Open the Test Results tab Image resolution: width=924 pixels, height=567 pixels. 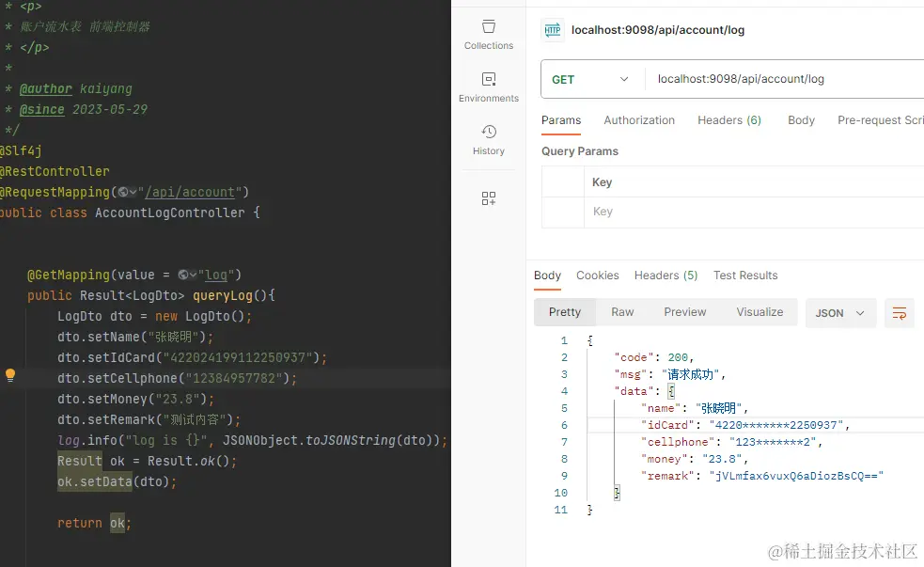[x=745, y=276]
